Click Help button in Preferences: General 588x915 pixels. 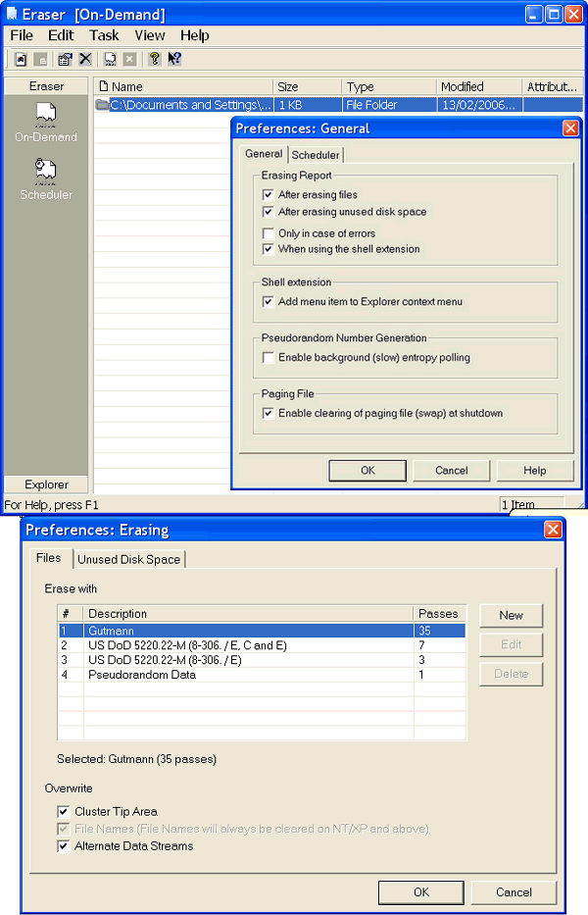(x=535, y=471)
